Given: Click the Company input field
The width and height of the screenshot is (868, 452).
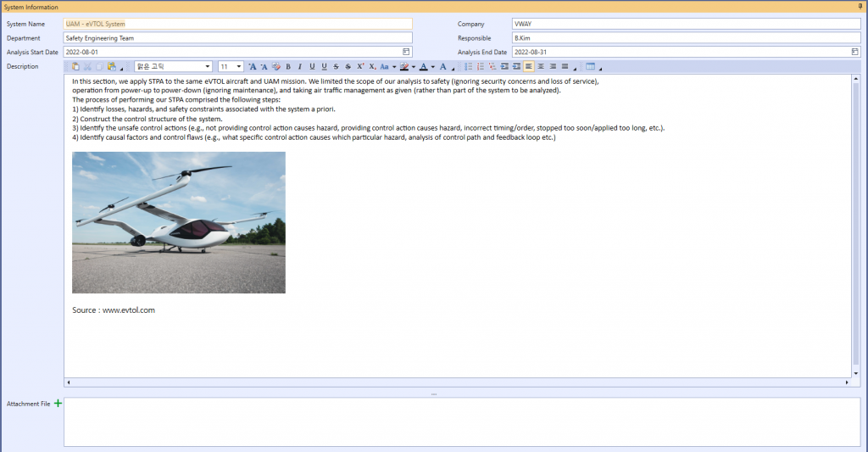Looking at the screenshot, I should tap(687, 24).
